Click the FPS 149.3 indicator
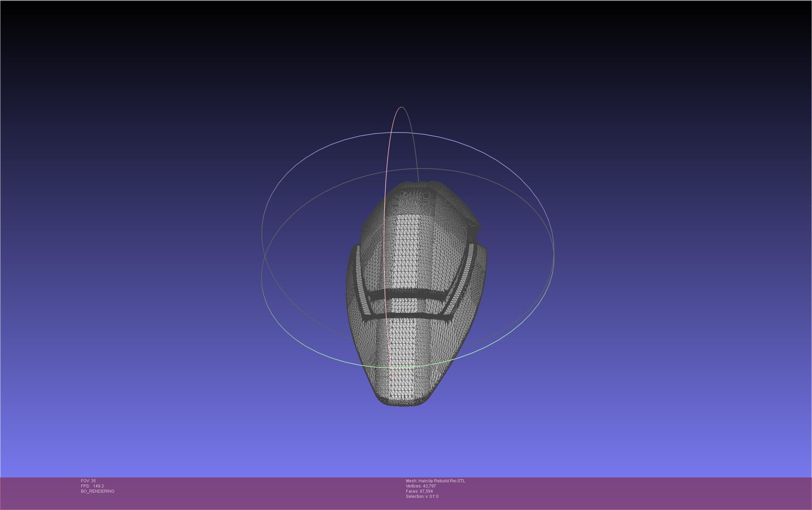Screen dimensions: 812x510 [92, 486]
